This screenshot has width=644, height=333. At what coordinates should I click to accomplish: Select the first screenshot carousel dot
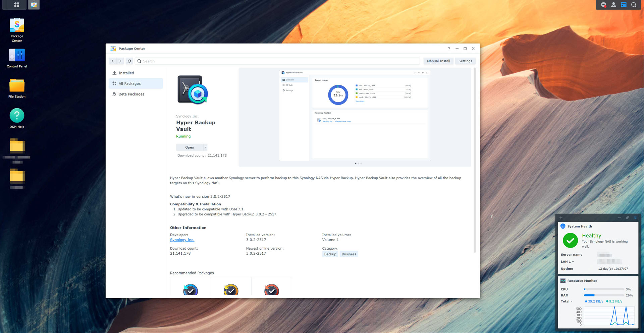(356, 163)
